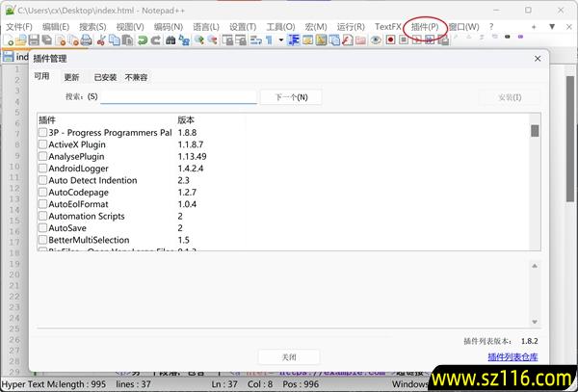The width and height of the screenshot is (578, 392).
Task: Select the 可用 tab
Action: (41, 76)
